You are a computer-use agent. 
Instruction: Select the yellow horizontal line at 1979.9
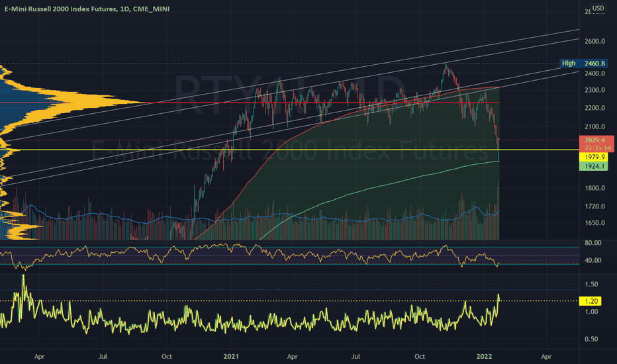click(289, 150)
